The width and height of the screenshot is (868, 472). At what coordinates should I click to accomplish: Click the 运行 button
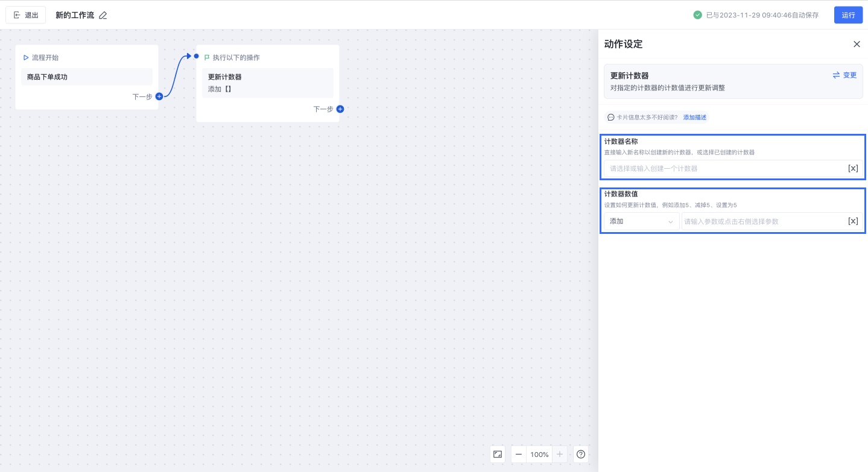[x=848, y=15]
